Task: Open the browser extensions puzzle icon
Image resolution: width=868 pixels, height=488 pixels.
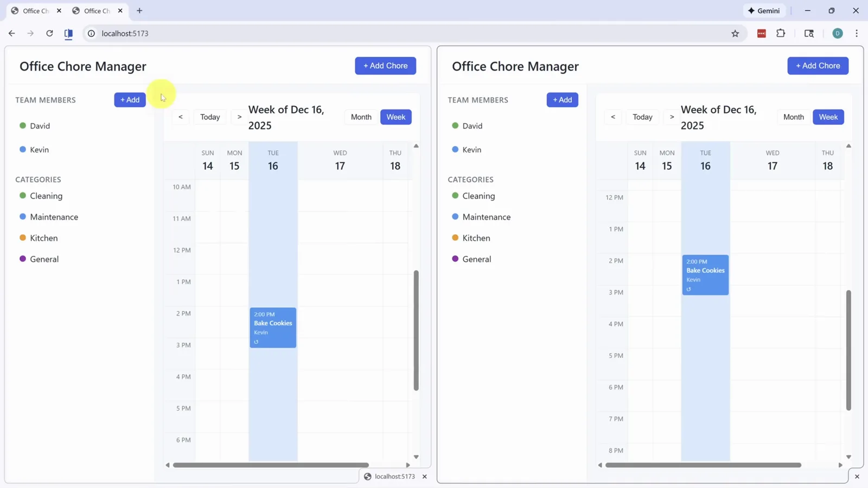Action: point(781,33)
